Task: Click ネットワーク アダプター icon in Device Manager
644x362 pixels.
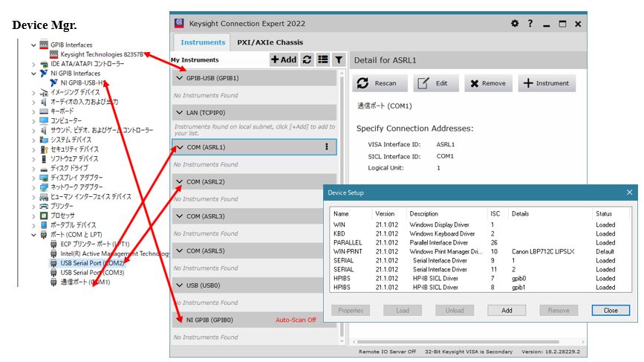Action: pos(44,187)
